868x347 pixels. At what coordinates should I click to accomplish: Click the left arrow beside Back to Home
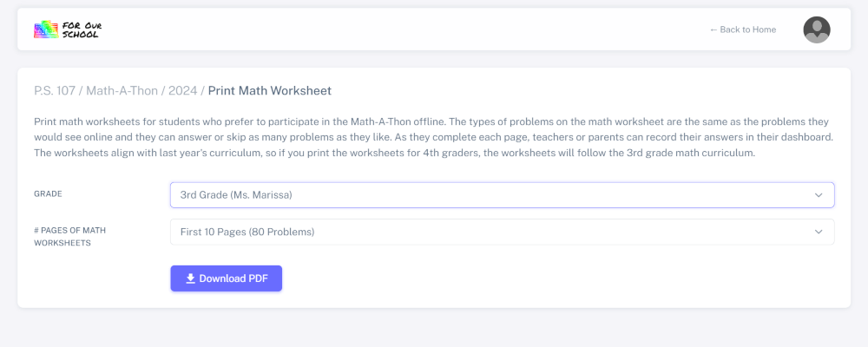point(713,29)
